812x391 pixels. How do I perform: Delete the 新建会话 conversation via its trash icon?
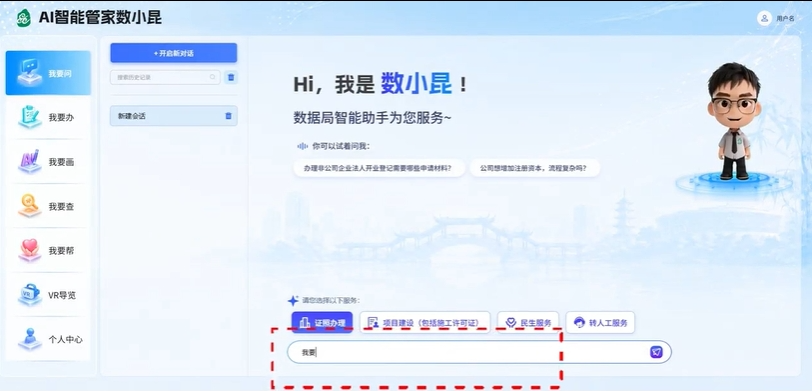point(228,116)
